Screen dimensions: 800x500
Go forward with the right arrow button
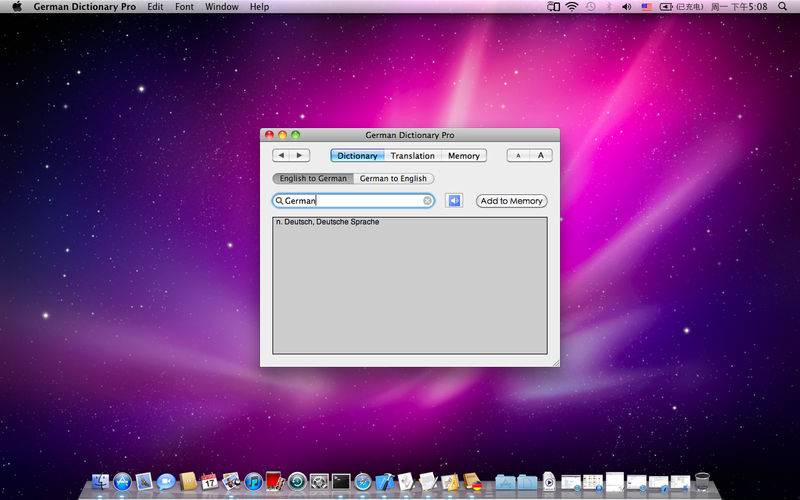coord(300,155)
